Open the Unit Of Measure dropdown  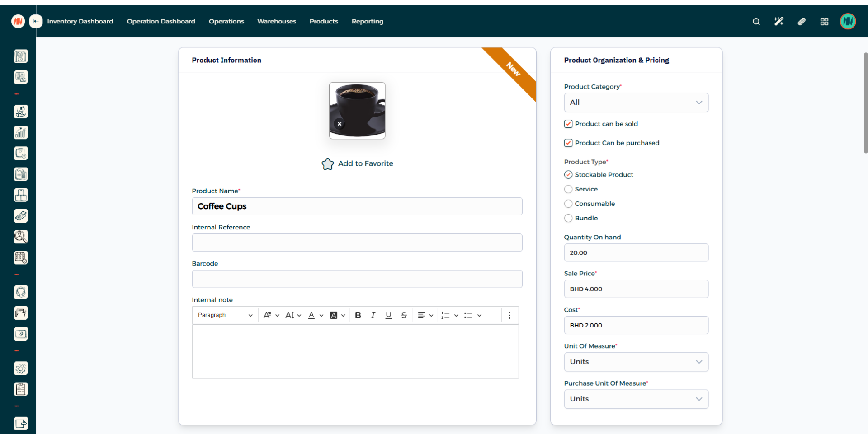click(x=636, y=362)
